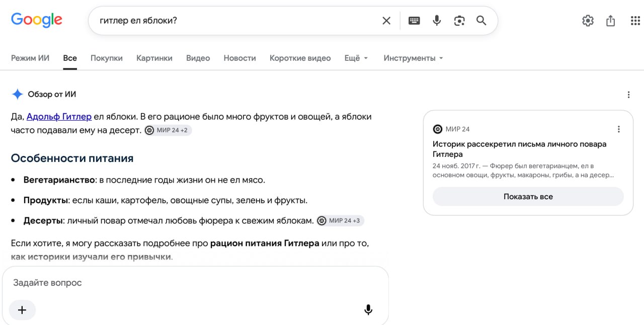The image size is (644, 325).
Task: Click the Обзор от ИИ label
Action: coord(52,94)
